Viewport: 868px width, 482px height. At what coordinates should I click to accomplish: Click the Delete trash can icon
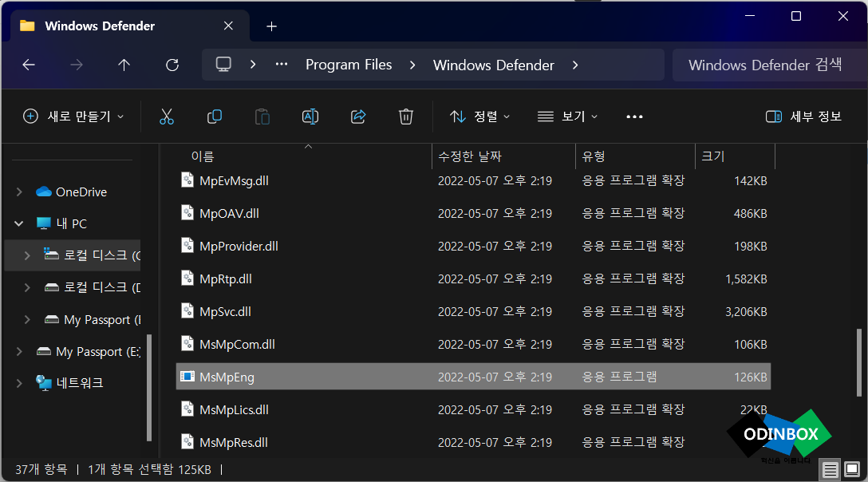406,117
